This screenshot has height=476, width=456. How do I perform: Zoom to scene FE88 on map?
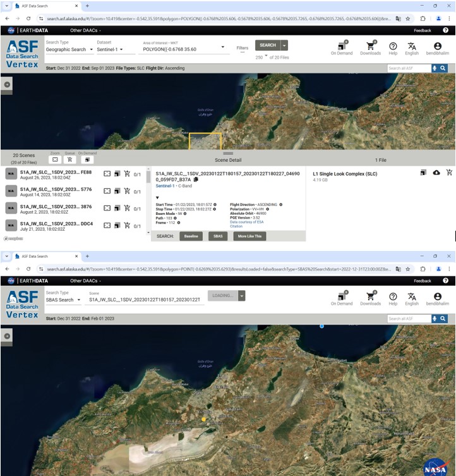[x=107, y=174]
